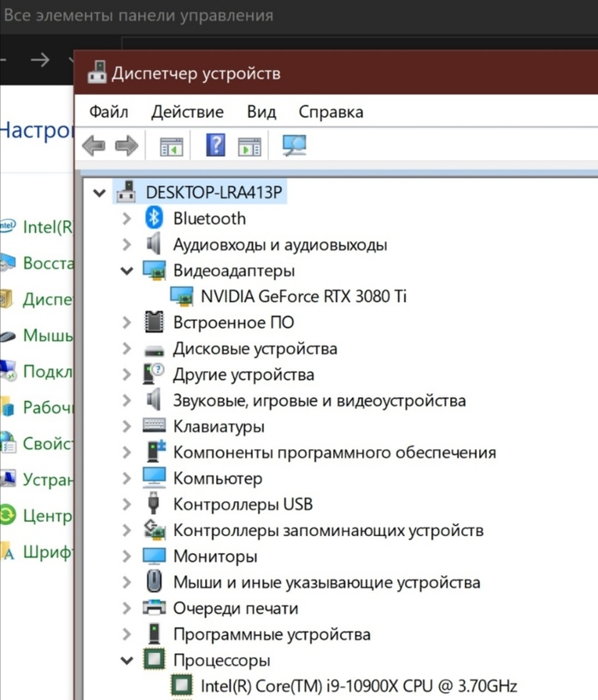This screenshot has width=598, height=700.
Task: Click the USB plug icon beside Контроллеры USB
Action: 153,503
